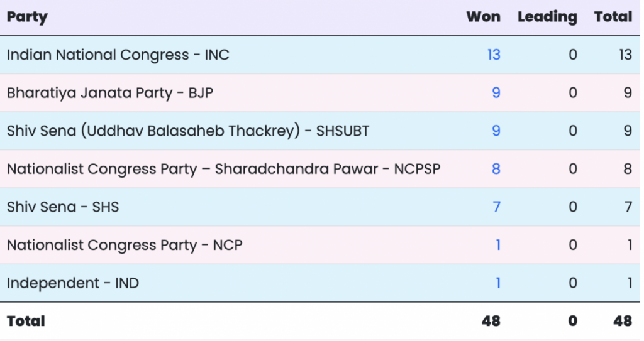Open the NCPSP won seats link

click(496, 169)
